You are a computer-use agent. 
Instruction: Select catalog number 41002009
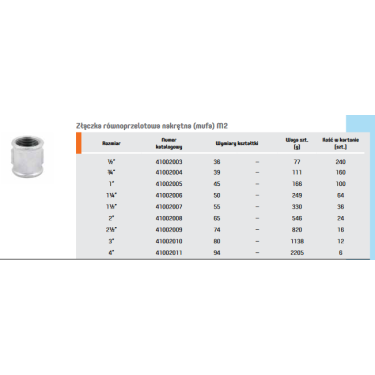[169, 230]
